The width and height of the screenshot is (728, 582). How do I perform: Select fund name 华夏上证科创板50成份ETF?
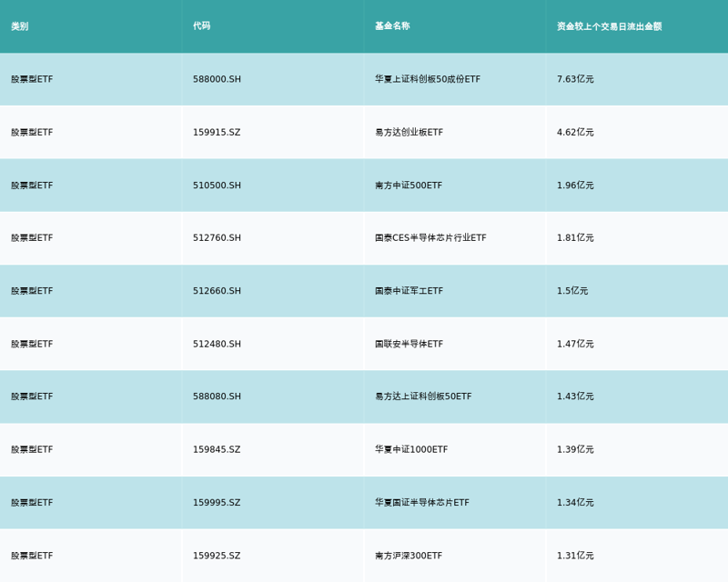[428, 79]
